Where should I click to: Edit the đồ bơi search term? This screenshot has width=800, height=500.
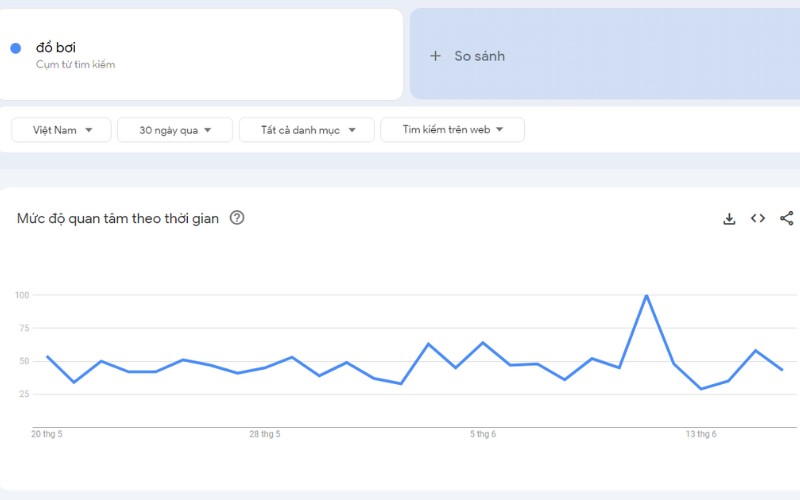click(56, 47)
